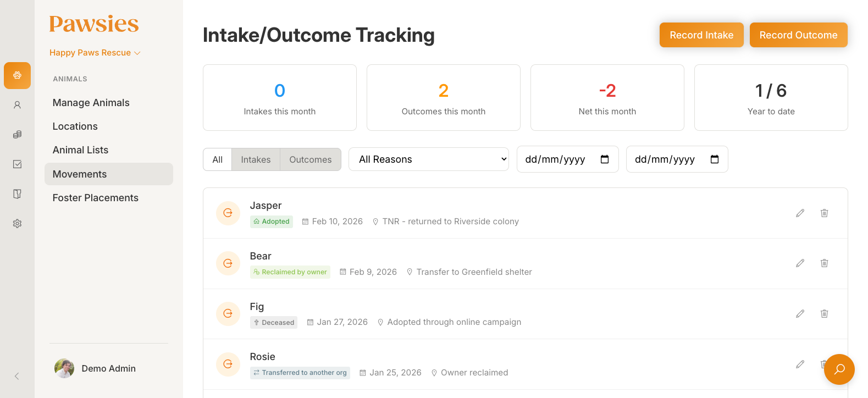Open the start date picker field
Screen dimensions: 868x398
[x=567, y=159]
